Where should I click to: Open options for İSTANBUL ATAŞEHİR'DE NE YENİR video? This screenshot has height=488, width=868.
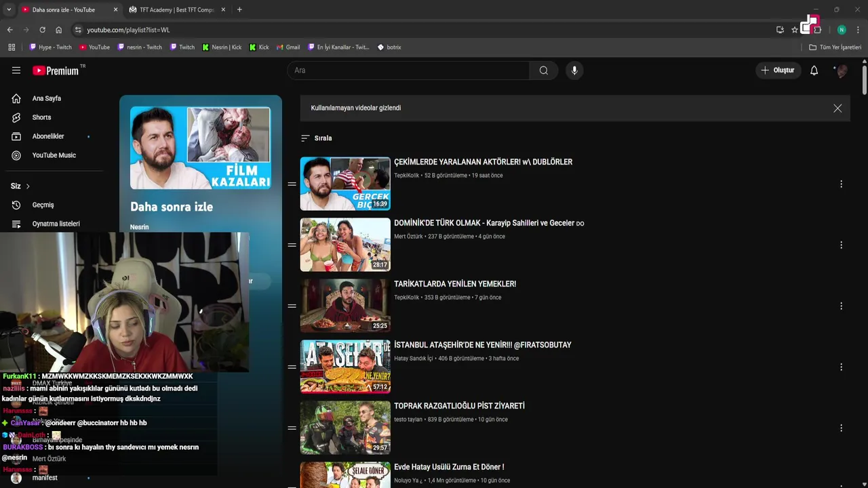tap(841, 367)
